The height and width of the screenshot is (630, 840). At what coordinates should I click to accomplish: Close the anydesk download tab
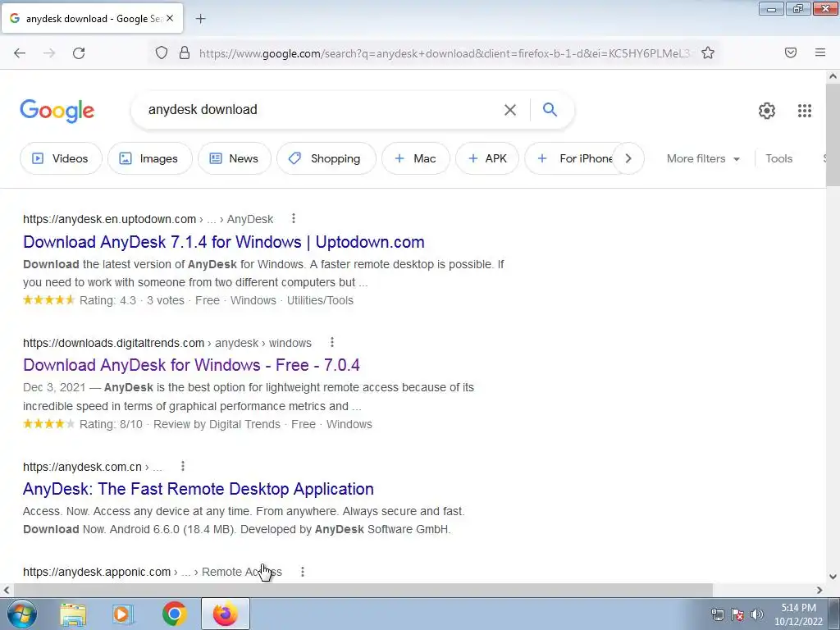point(170,18)
